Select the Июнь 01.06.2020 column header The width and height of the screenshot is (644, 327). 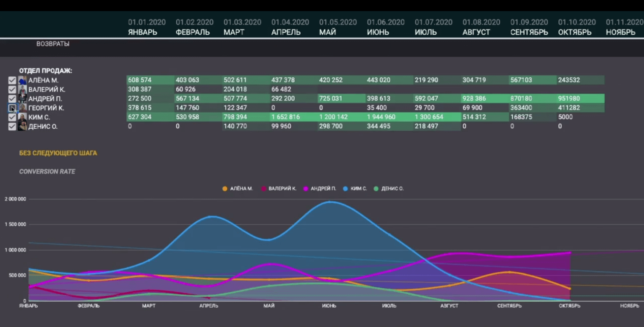pyautogui.click(x=386, y=27)
